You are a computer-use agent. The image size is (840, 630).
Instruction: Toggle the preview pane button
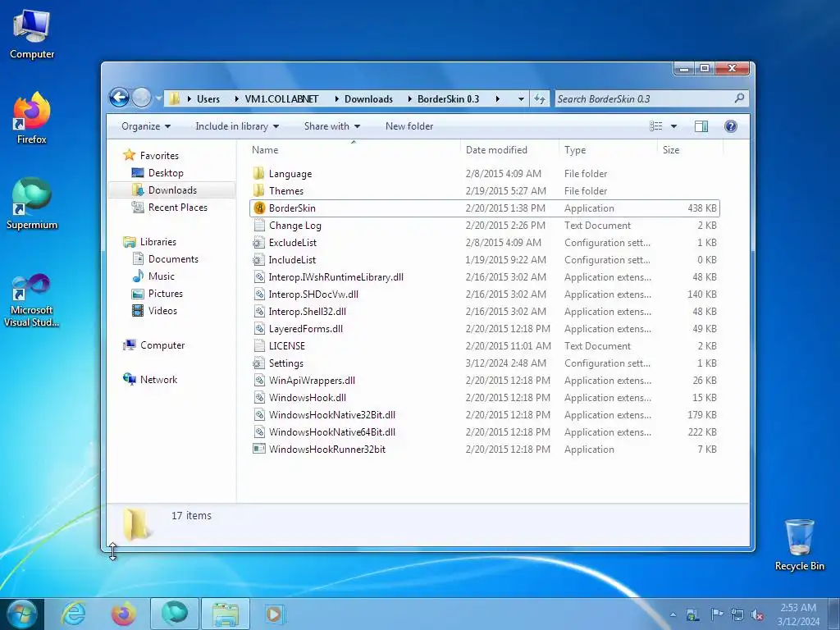701,126
